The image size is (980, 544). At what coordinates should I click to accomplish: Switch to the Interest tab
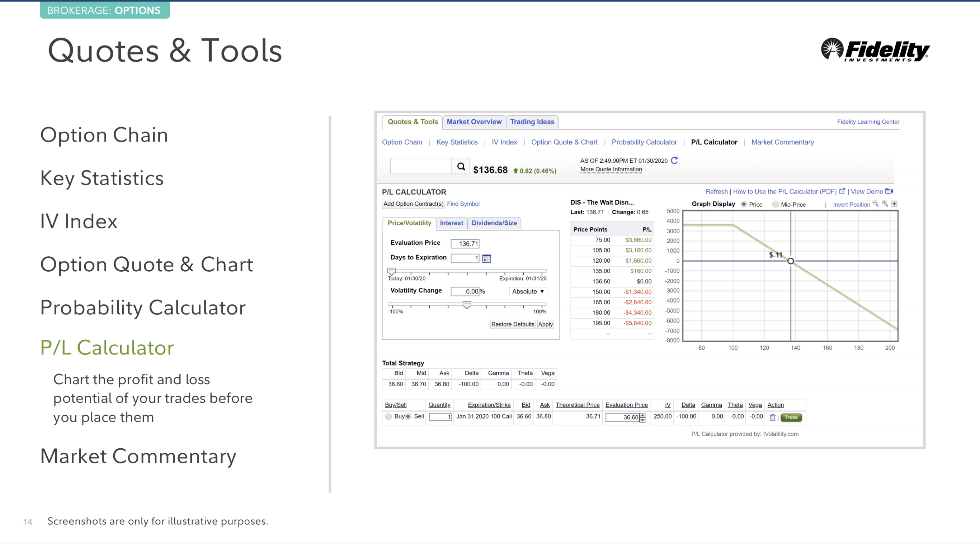click(x=451, y=223)
